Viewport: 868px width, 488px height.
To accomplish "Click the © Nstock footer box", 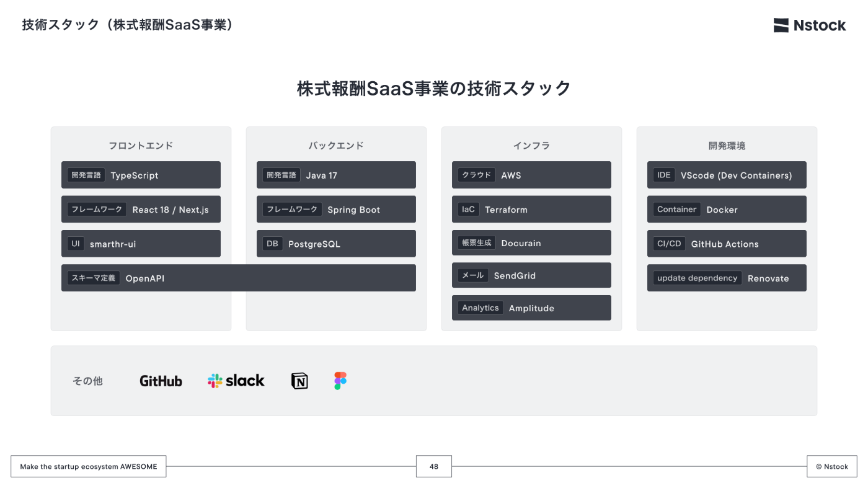I will tap(832, 466).
